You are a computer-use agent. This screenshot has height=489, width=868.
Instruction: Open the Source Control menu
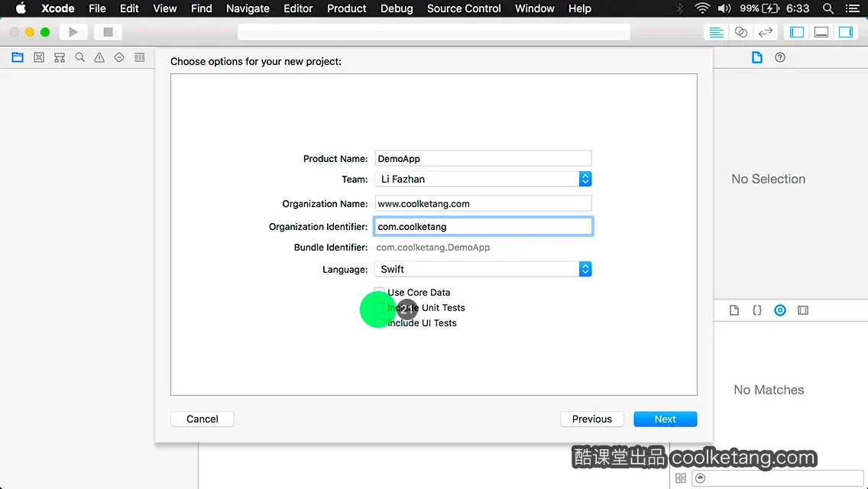tap(464, 8)
